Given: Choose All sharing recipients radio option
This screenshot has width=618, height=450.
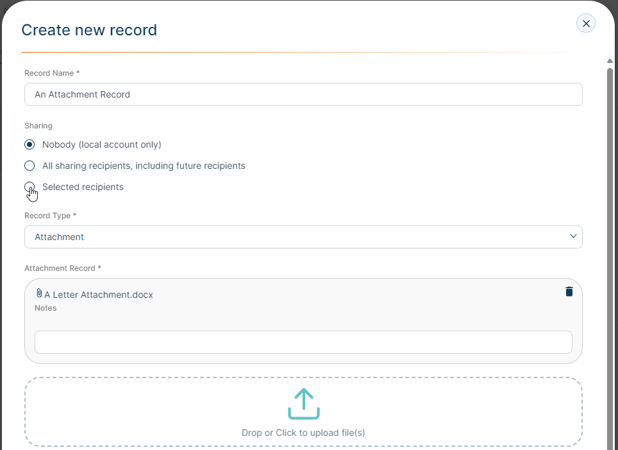Looking at the screenshot, I should point(30,166).
